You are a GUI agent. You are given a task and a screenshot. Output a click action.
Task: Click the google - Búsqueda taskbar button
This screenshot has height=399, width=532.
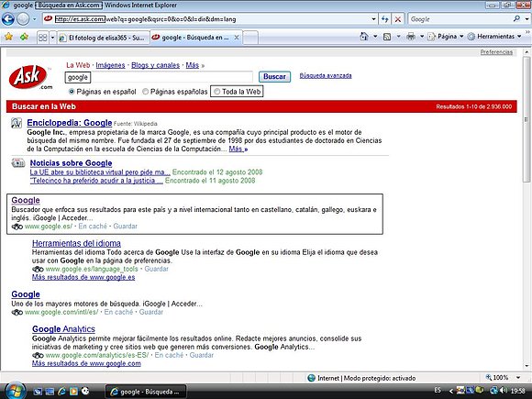point(146,392)
